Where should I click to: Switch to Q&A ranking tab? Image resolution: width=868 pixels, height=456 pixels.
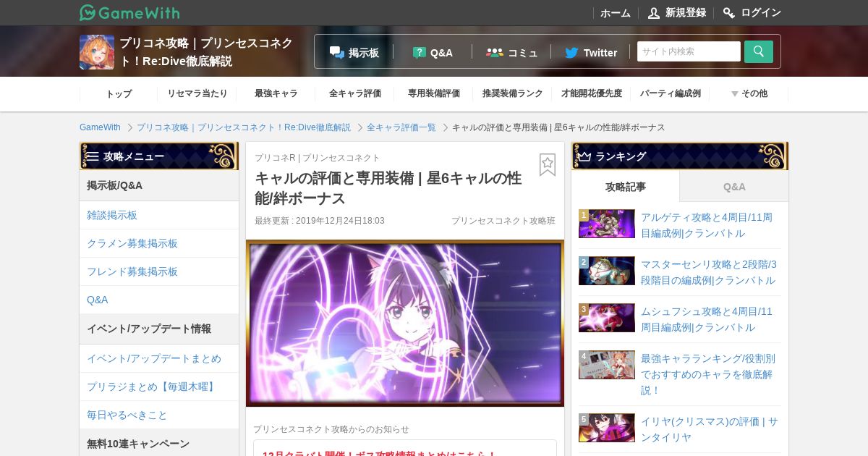(x=734, y=187)
